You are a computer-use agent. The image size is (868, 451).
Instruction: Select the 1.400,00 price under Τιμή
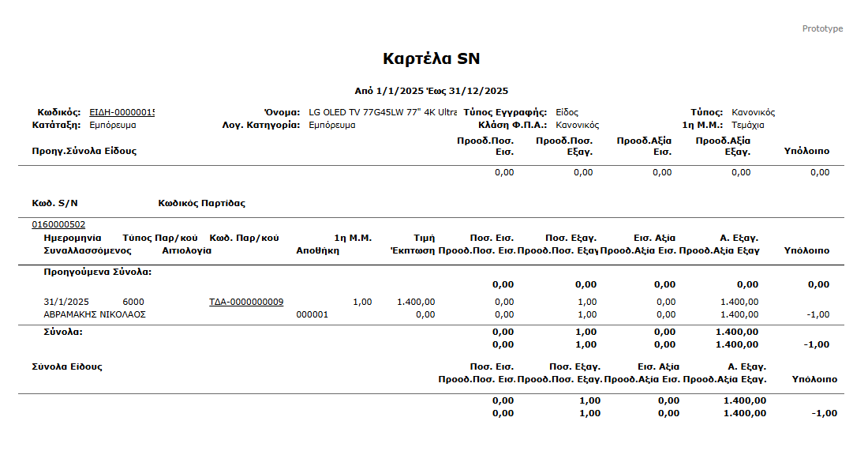click(416, 302)
